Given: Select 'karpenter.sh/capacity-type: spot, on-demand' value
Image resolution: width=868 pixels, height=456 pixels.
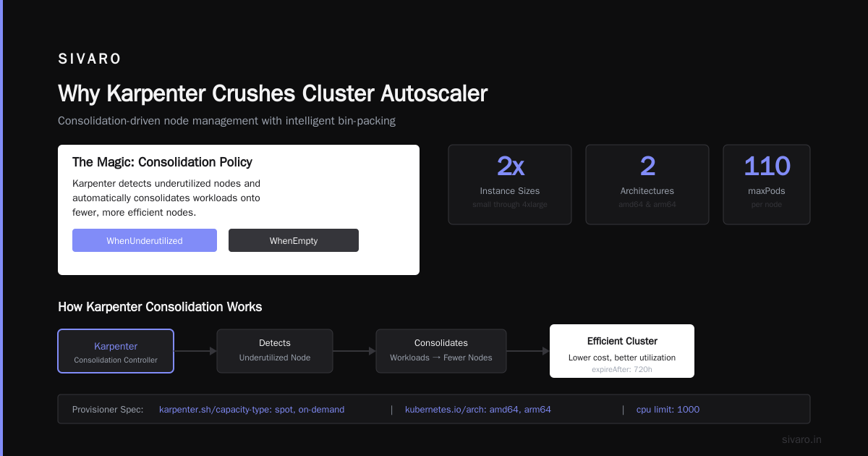Looking at the screenshot, I should tap(252, 410).
